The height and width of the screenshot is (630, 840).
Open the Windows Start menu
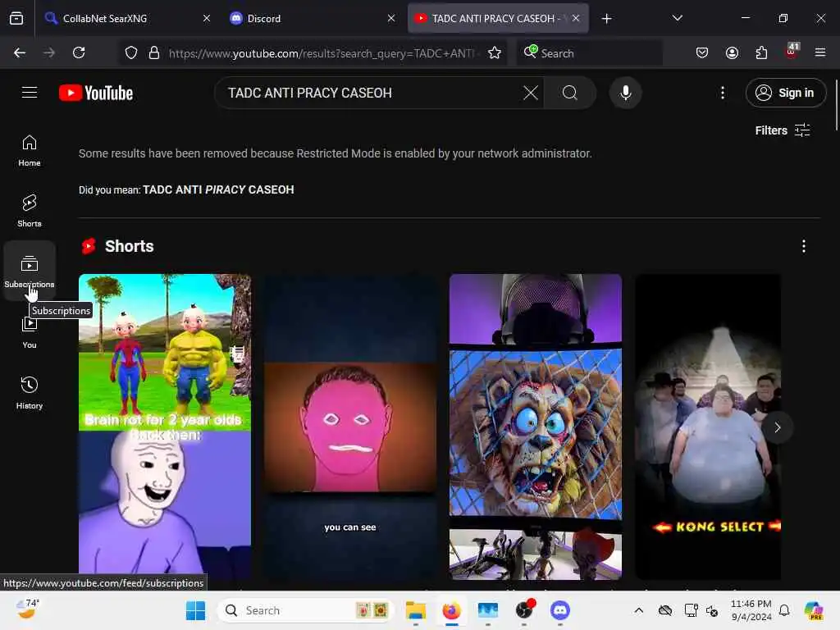pos(195,610)
